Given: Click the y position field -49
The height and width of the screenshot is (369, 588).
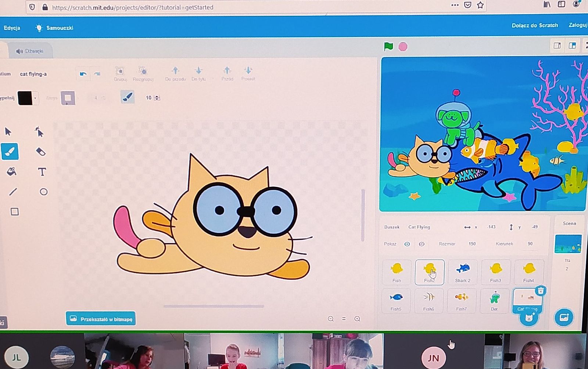Looking at the screenshot, I should coord(535,227).
